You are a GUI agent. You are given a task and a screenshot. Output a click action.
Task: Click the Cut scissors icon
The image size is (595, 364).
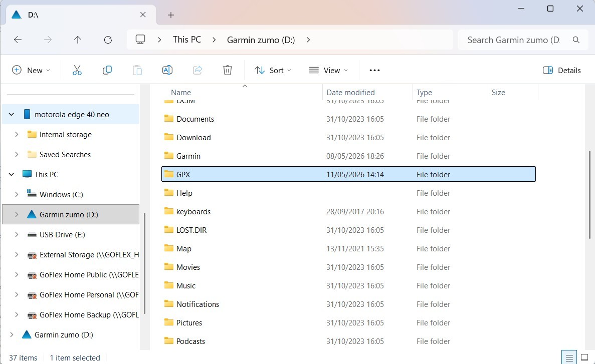(x=77, y=70)
